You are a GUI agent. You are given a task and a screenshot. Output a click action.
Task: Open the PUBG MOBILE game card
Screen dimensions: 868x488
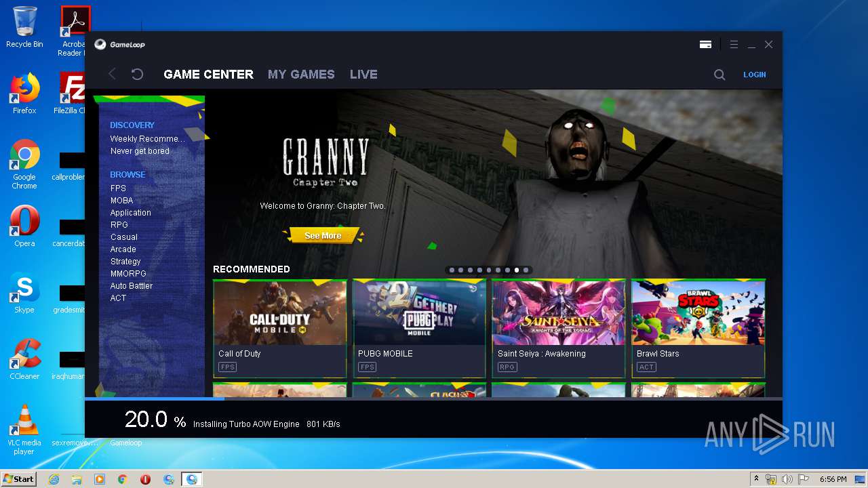click(420, 329)
